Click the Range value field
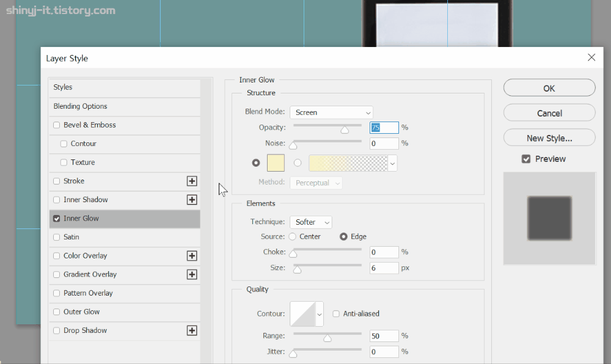The height and width of the screenshot is (364, 611). click(x=384, y=336)
